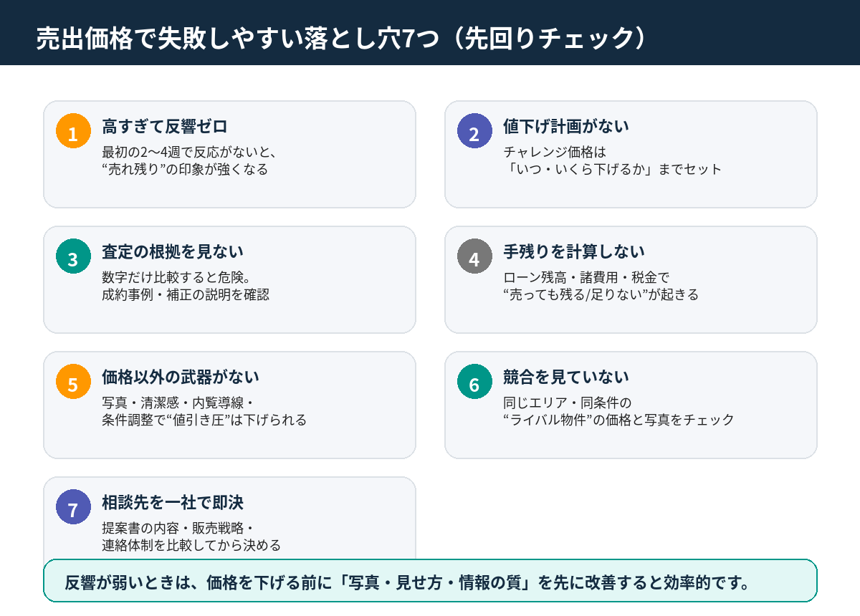Click the gray number 4 circle icon
This screenshot has width=860, height=616.
(x=474, y=258)
